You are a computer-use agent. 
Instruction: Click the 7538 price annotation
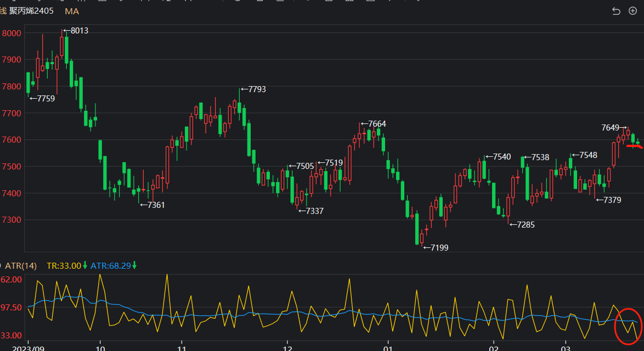[540, 157]
